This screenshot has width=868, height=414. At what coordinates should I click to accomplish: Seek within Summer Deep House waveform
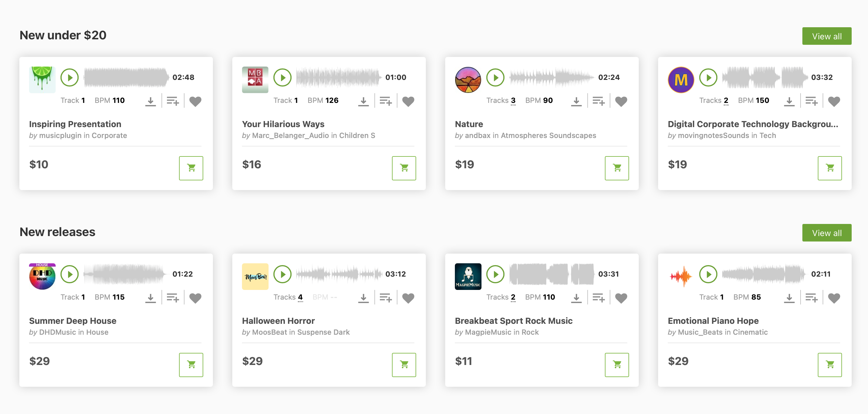click(x=125, y=274)
